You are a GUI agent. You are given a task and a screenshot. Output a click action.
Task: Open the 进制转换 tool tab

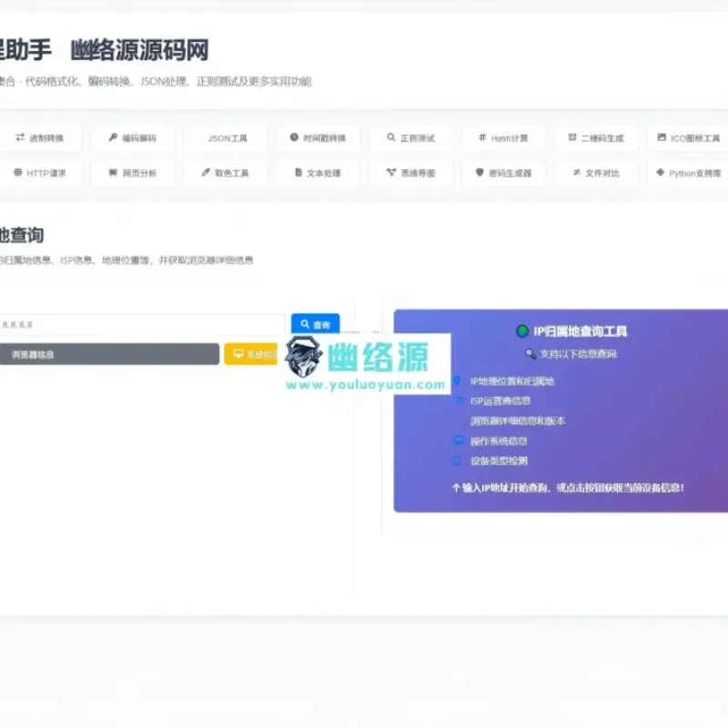pyautogui.click(x=40, y=138)
